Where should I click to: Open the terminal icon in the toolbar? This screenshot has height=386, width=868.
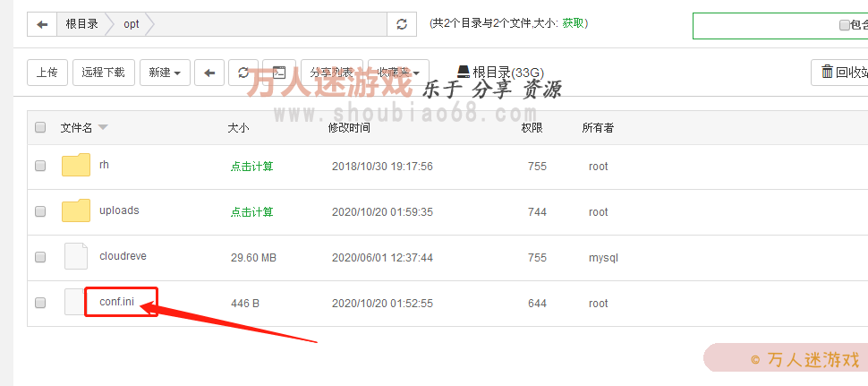279,73
